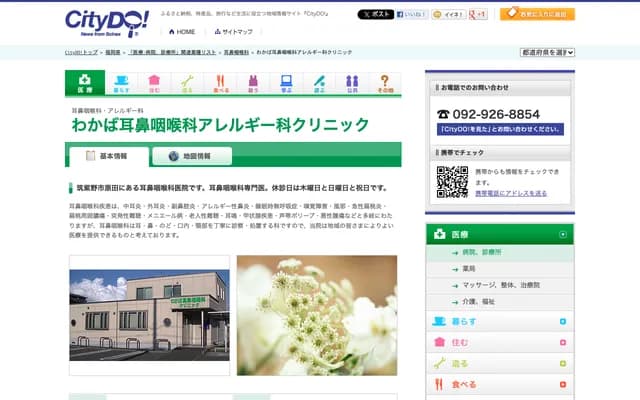Click the wrench icon beside sidebar 造る
Viewport: 640px width, 400px height.
[439, 363]
